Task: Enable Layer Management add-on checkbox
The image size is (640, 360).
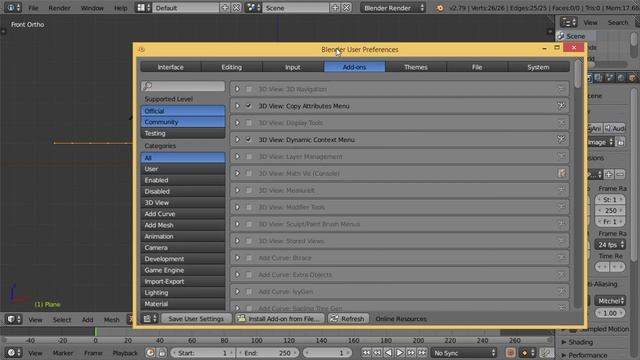Action: [x=249, y=157]
